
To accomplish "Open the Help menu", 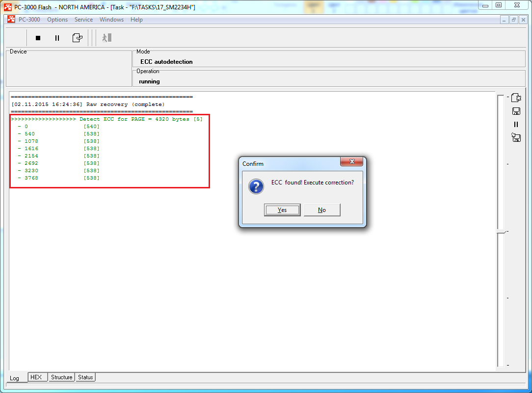I will pos(137,20).
